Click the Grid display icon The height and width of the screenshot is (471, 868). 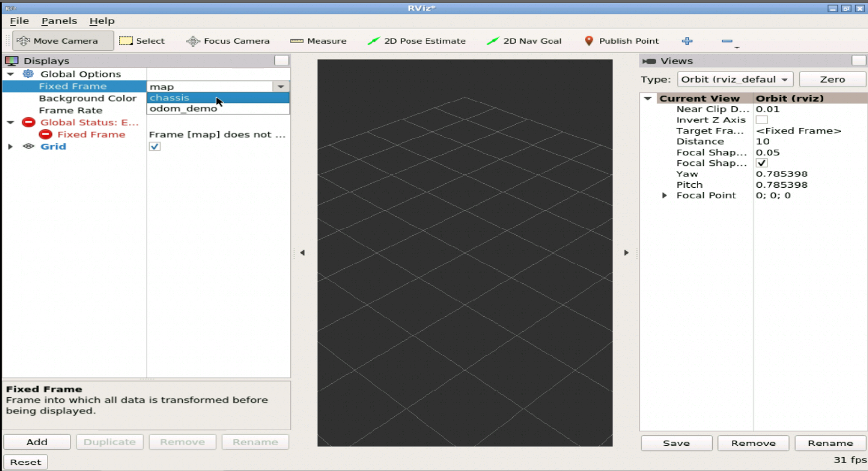pos(28,146)
